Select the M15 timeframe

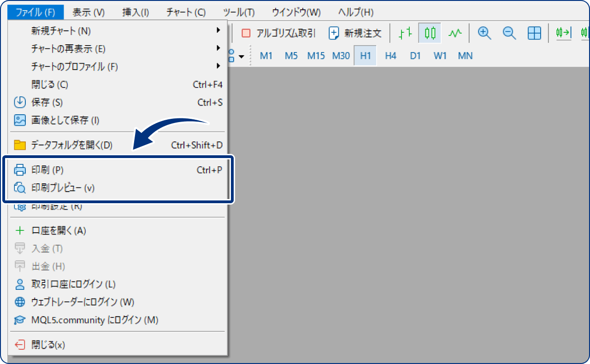coord(316,56)
